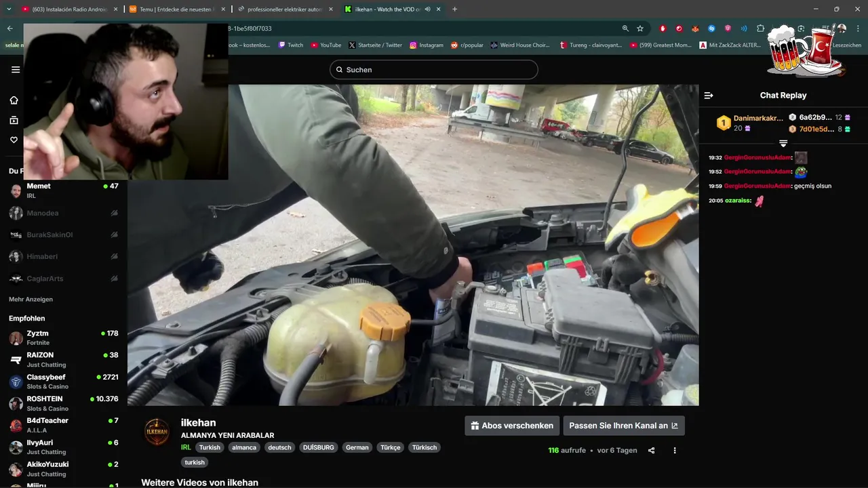The height and width of the screenshot is (488, 868).
Task: Open a new browser tab
Action: (454, 9)
